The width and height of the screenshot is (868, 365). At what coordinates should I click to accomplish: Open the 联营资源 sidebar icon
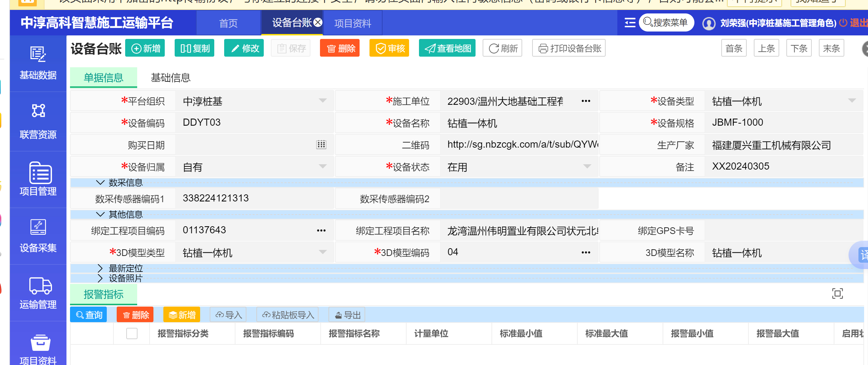[x=38, y=111]
